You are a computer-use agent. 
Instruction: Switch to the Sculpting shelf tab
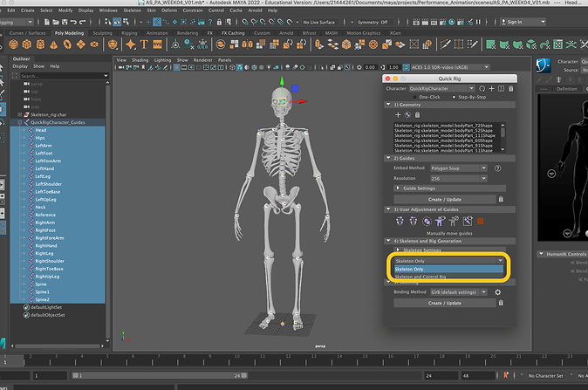[x=102, y=33]
